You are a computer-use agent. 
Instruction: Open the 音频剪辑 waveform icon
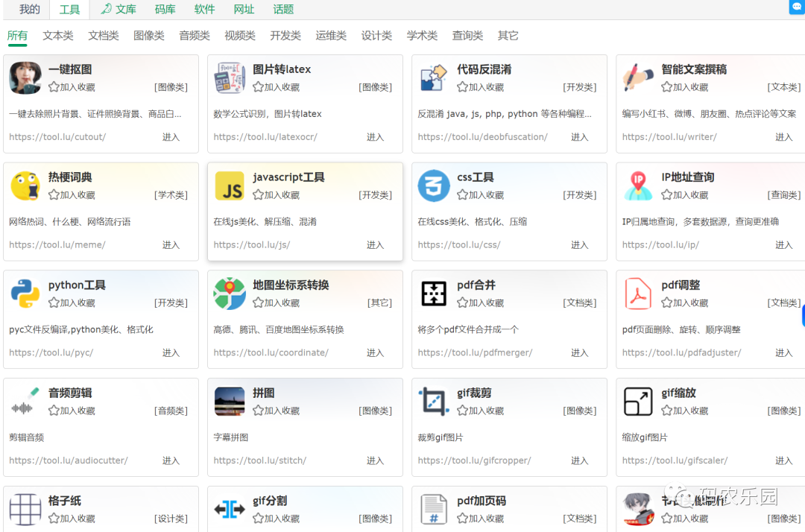(x=25, y=401)
